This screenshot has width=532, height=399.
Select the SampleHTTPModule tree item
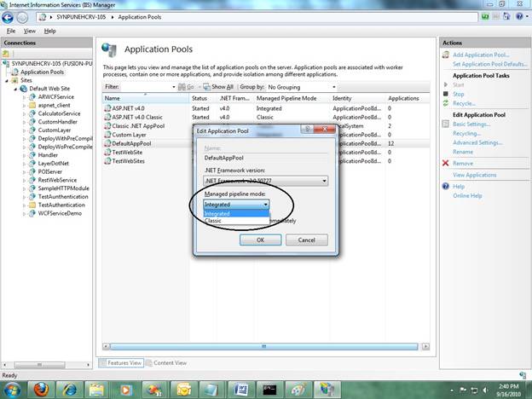click(x=63, y=188)
